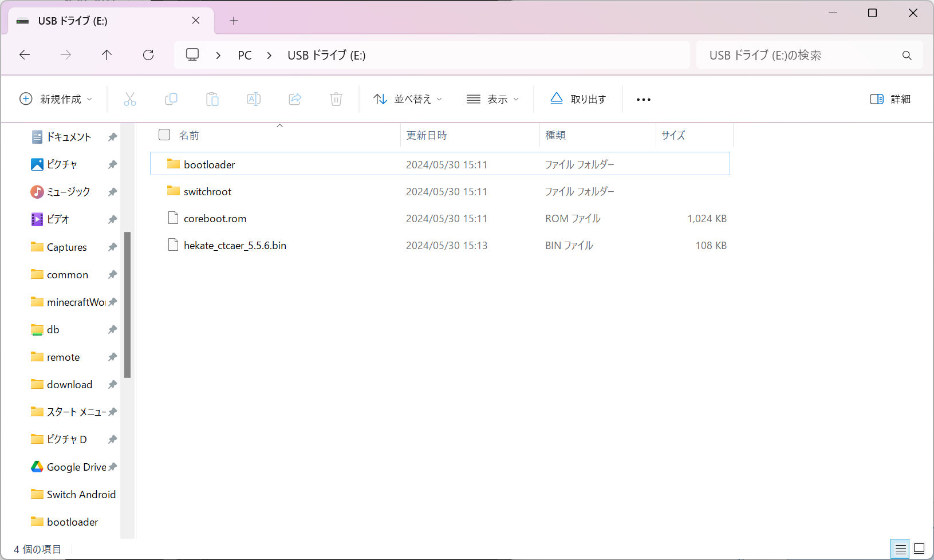Open the three-dots more options menu
Image resolution: width=934 pixels, height=560 pixels.
644,99
